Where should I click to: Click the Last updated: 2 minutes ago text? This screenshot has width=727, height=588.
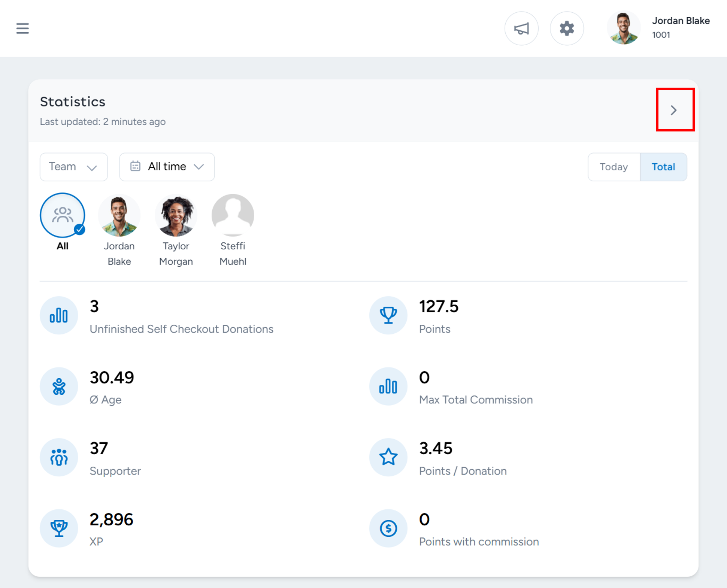(103, 122)
